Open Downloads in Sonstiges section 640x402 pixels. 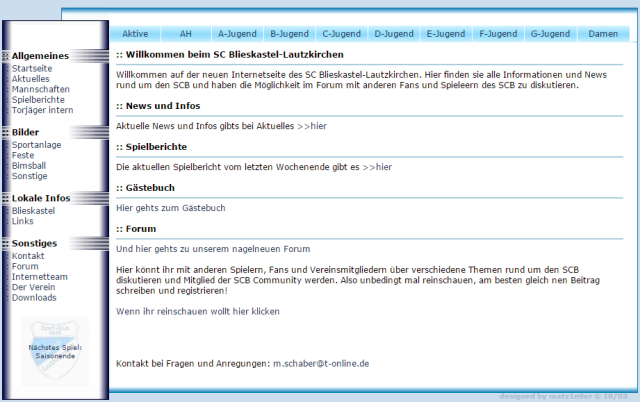pos(34,297)
